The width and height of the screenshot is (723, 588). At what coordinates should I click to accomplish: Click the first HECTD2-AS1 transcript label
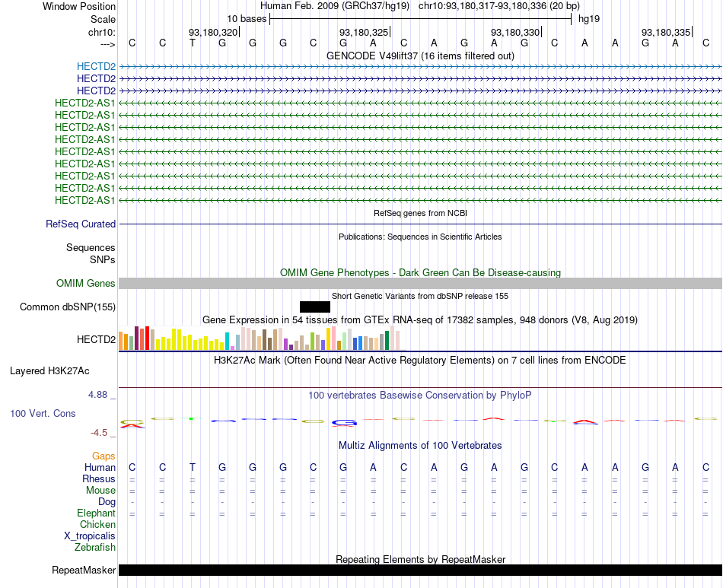84,103
